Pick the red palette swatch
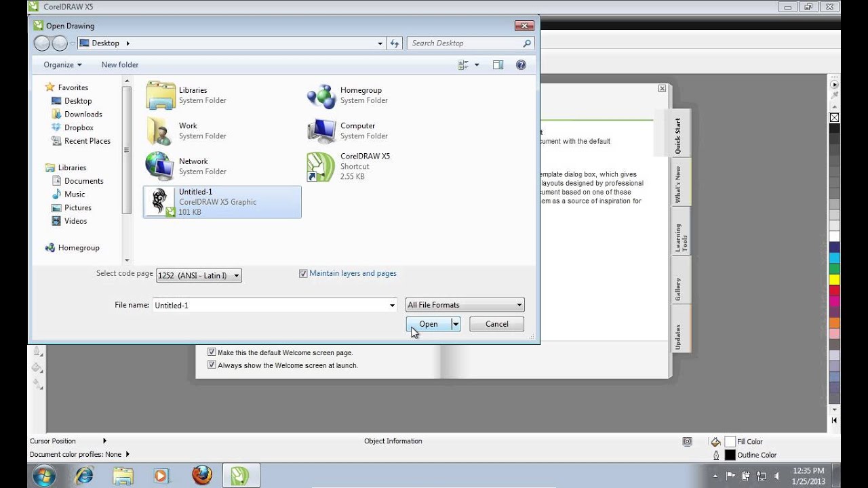 [834, 290]
